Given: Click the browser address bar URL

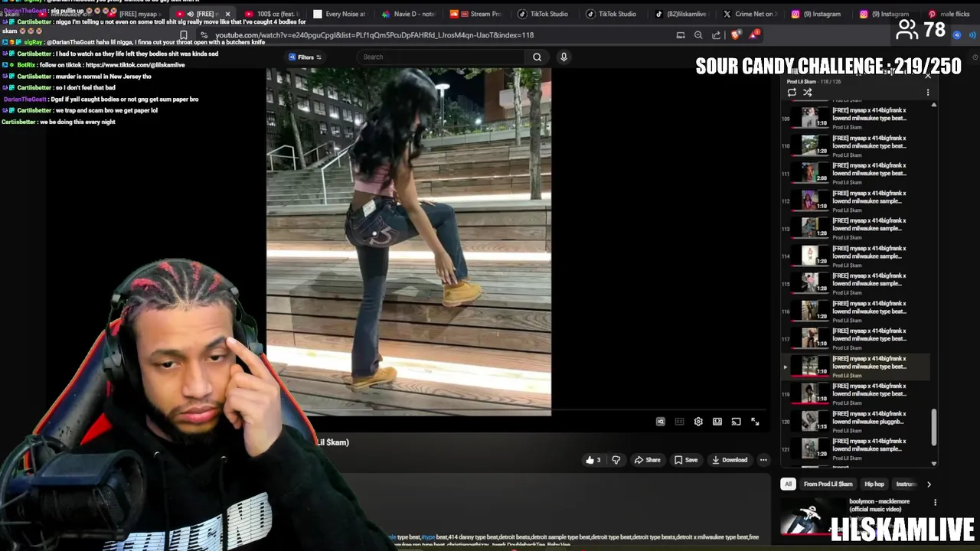Looking at the screenshot, I should pyautogui.click(x=374, y=35).
